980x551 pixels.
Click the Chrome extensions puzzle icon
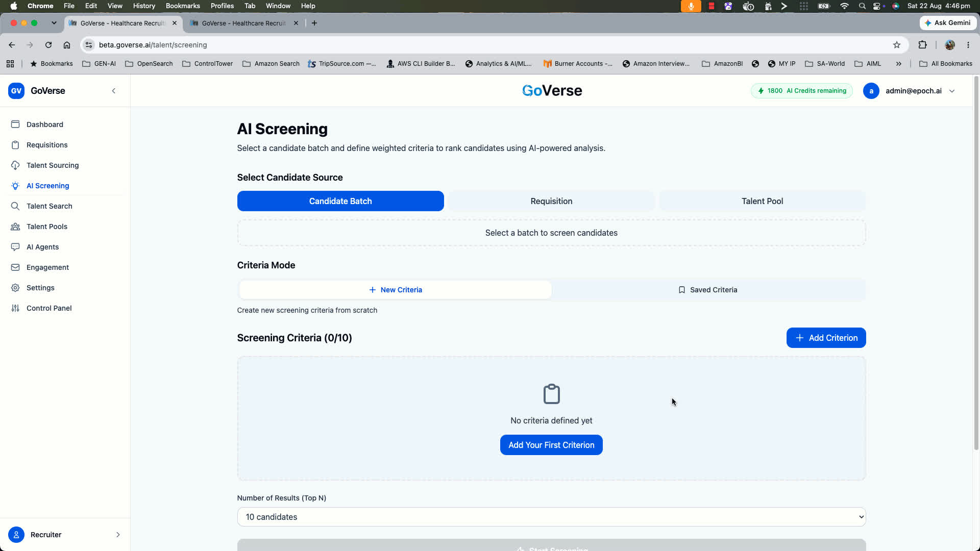point(922,45)
